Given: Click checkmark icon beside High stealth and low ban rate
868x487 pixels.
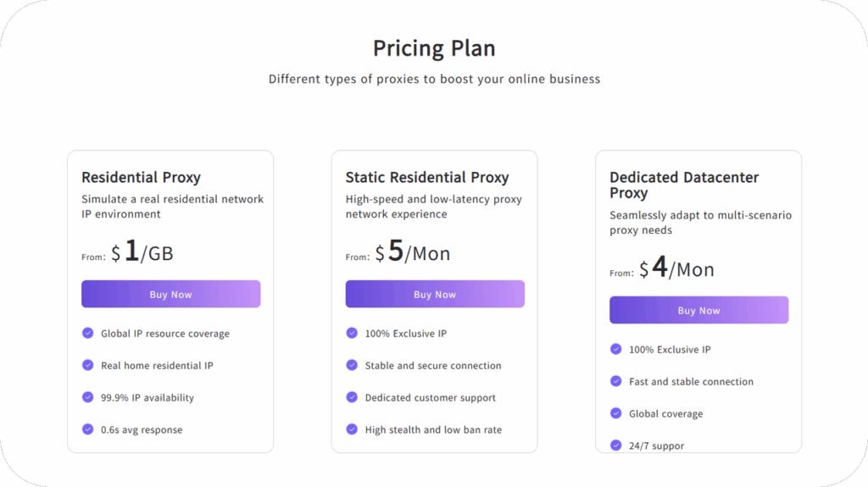Looking at the screenshot, I should [352, 429].
